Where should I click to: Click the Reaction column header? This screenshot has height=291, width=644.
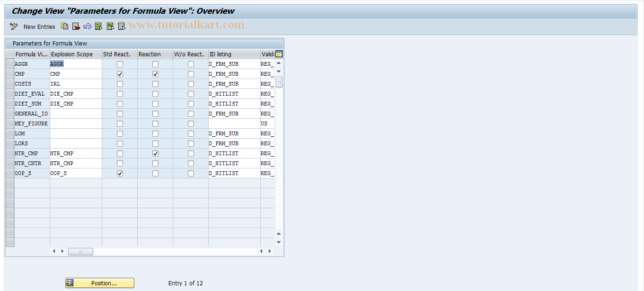click(155, 54)
